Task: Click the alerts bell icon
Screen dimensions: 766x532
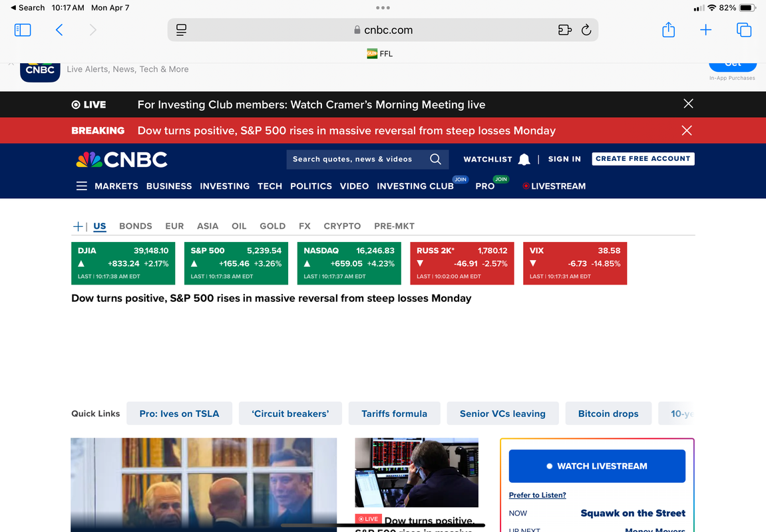Action: click(x=524, y=159)
